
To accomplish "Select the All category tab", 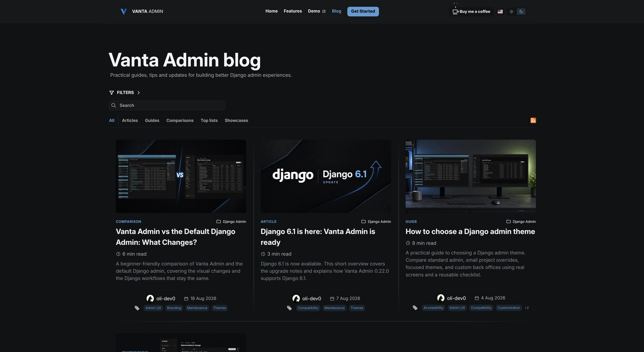I will 112,120.
